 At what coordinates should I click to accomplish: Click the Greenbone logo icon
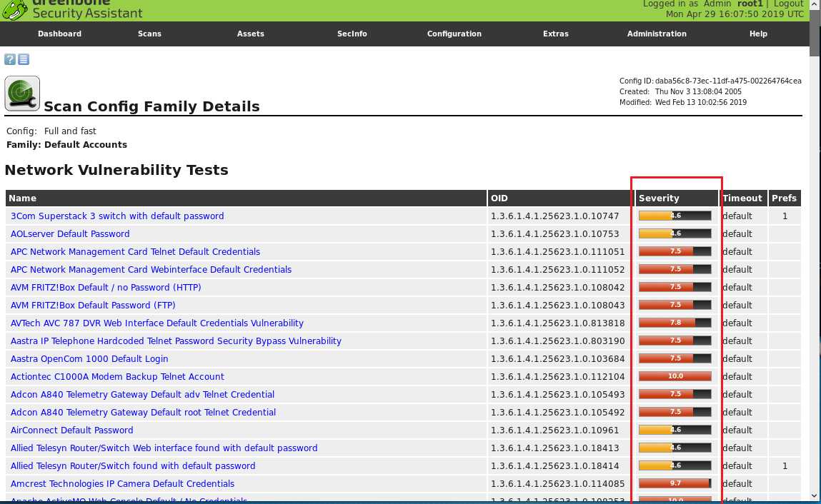(15, 9)
